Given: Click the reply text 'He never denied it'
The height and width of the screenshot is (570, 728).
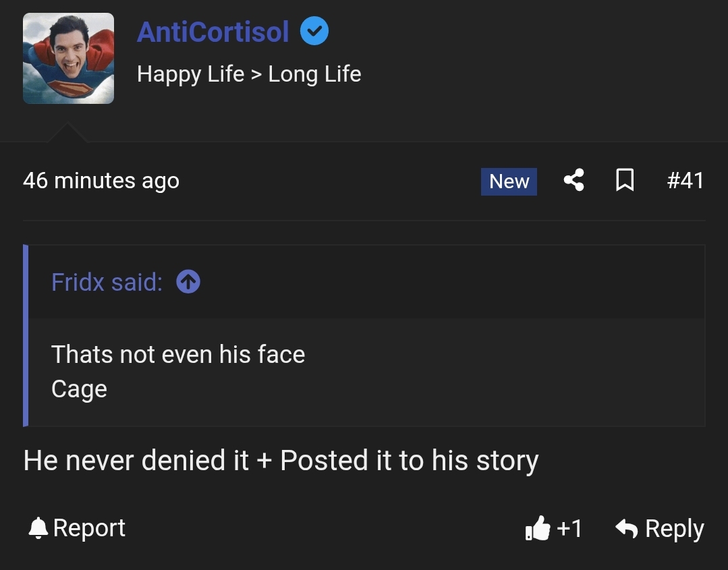Looking at the screenshot, I should point(136,461).
